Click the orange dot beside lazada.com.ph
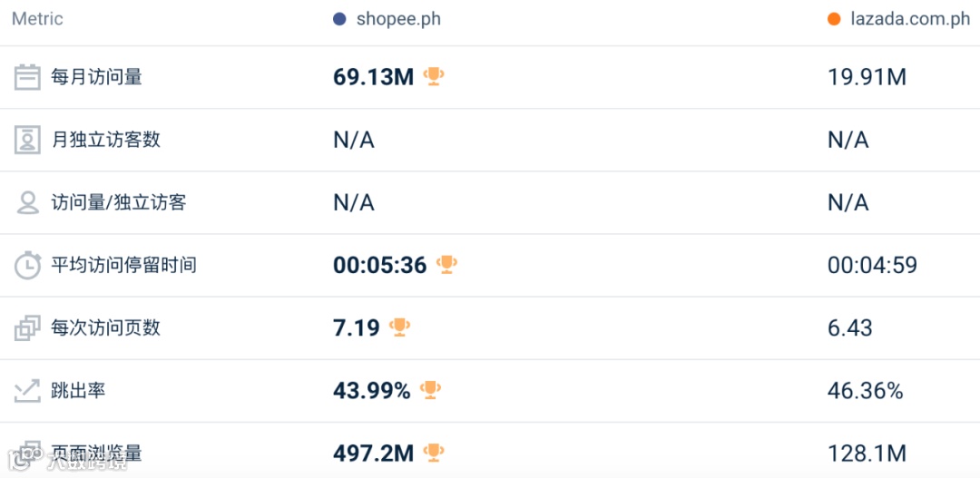 (x=834, y=19)
